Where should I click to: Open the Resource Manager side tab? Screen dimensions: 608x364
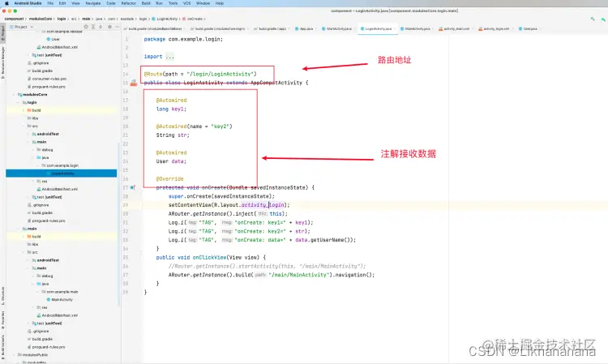[x=2, y=62]
